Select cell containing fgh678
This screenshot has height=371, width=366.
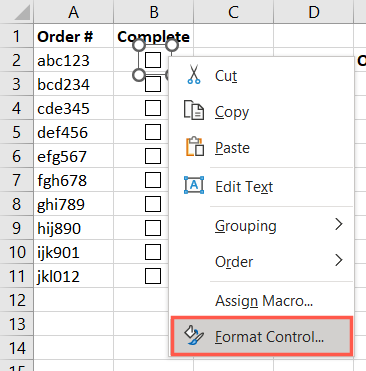(x=73, y=180)
